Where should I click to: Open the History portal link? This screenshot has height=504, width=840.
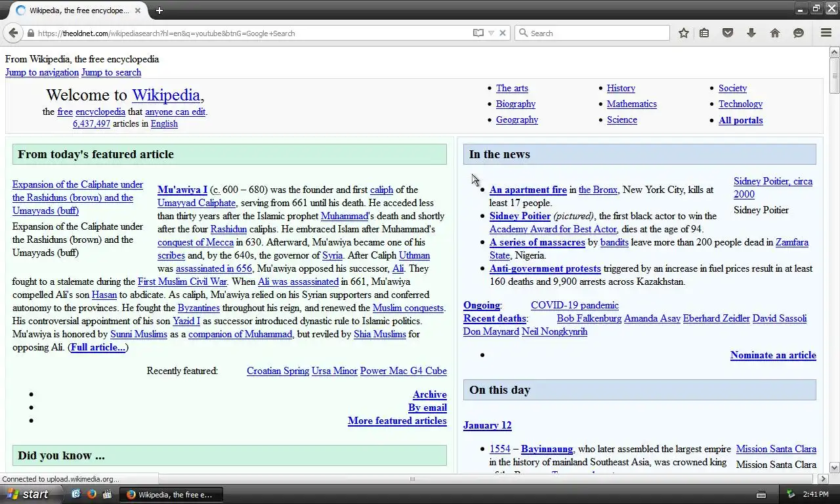tap(621, 88)
